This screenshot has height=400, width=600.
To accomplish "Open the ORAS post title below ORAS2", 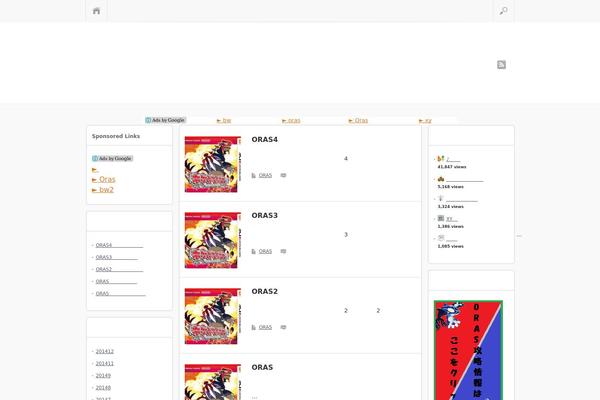I will click(262, 367).
